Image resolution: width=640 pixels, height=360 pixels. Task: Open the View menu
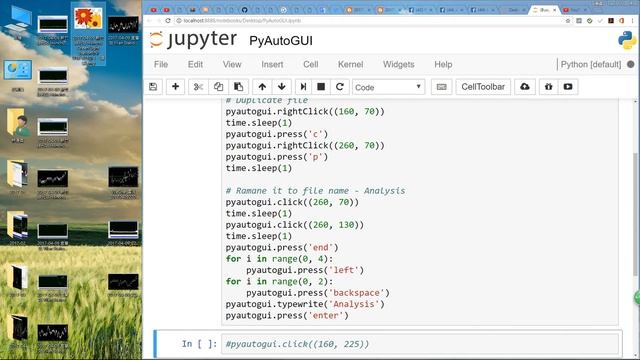(232, 64)
